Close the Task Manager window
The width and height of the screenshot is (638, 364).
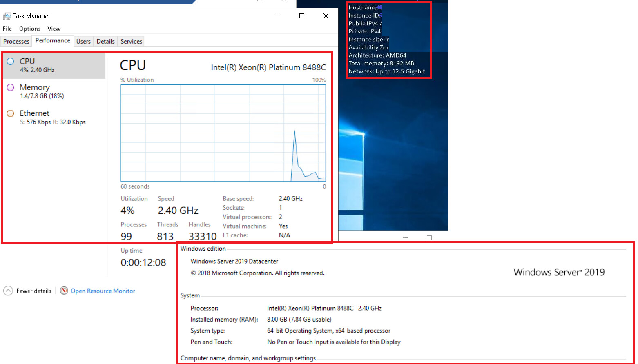click(x=326, y=16)
